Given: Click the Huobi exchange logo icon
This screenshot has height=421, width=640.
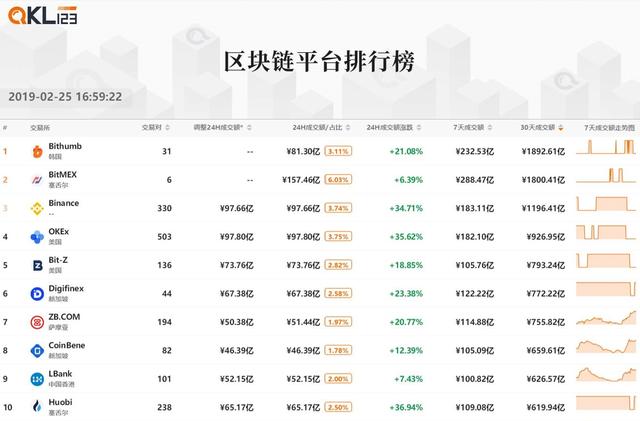Looking at the screenshot, I should coord(37,407).
